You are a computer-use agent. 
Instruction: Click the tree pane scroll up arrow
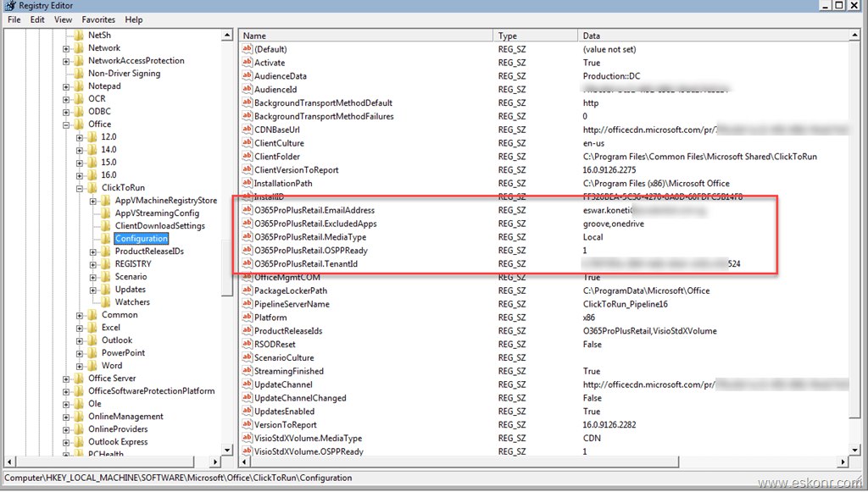(227, 36)
